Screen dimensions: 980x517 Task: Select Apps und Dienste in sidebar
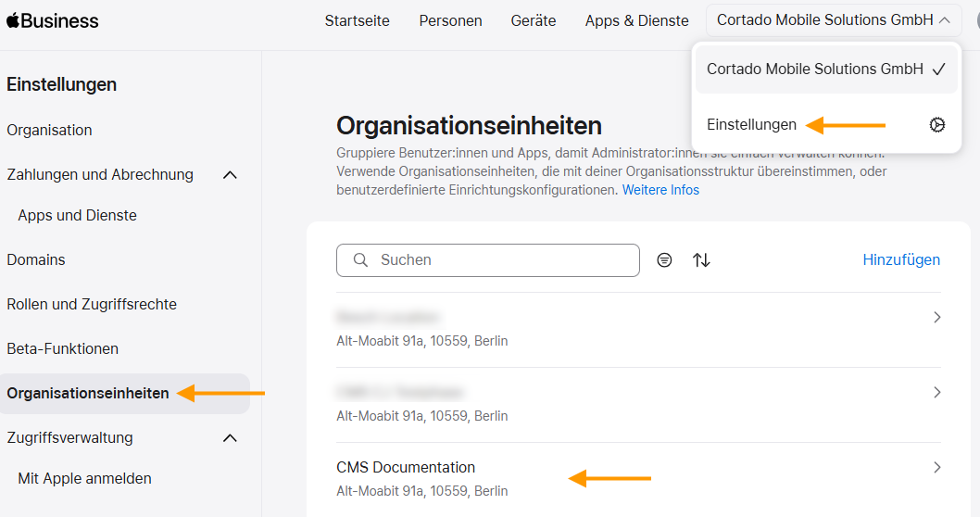pyautogui.click(x=78, y=215)
